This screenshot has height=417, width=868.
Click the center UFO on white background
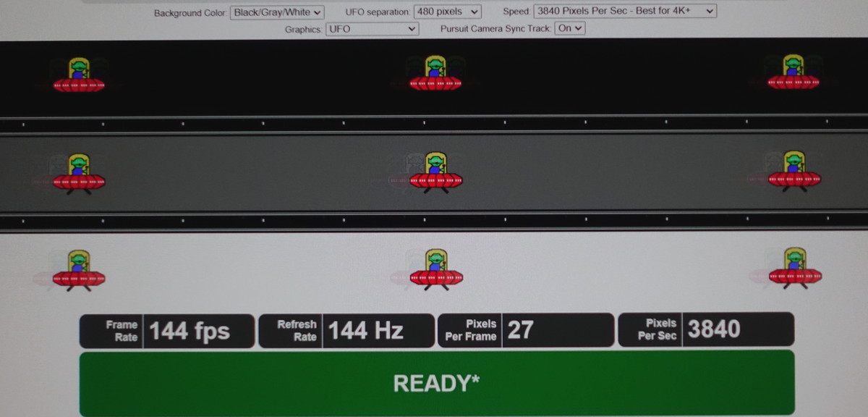[x=436, y=269]
